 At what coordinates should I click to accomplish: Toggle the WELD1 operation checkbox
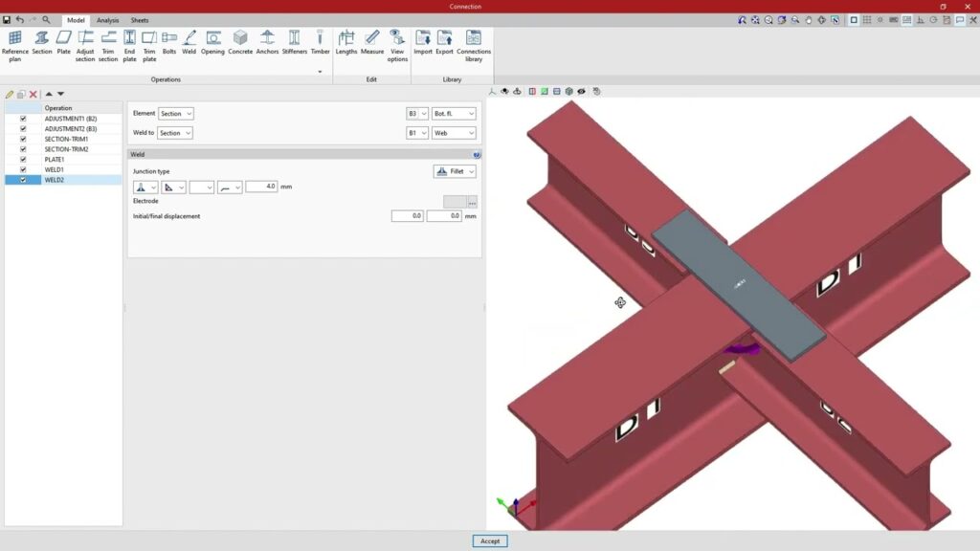click(x=23, y=169)
